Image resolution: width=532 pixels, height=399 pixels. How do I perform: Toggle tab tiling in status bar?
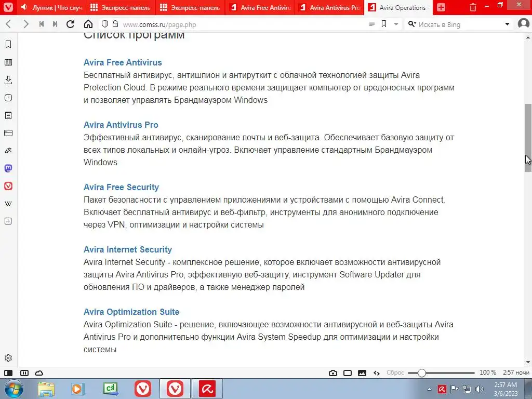[x=24, y=373]
